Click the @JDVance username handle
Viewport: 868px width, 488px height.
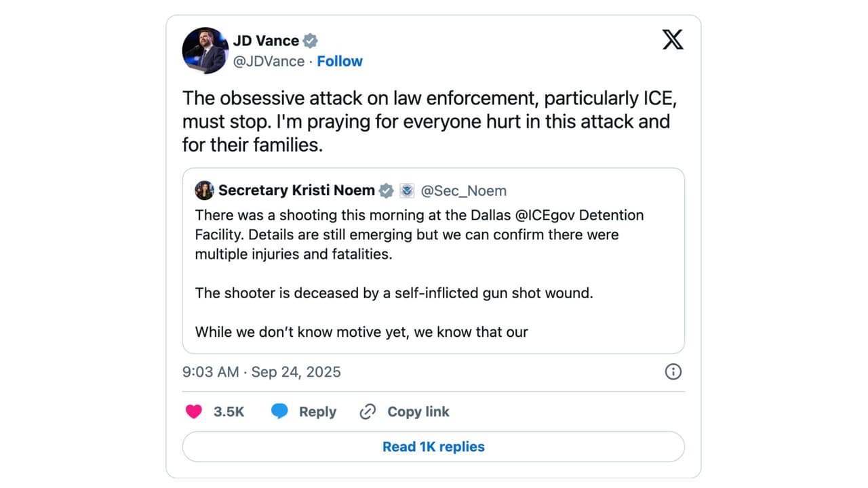click(x=269, y=61)
